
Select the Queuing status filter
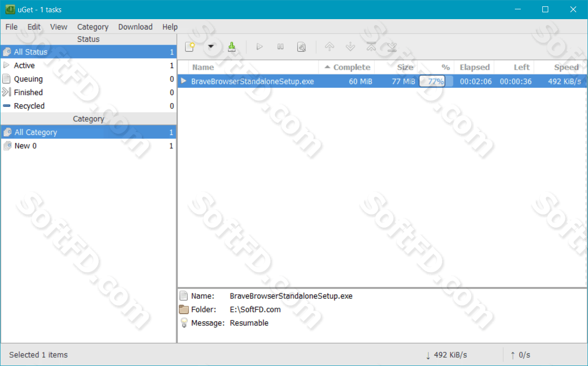(88, 79)
